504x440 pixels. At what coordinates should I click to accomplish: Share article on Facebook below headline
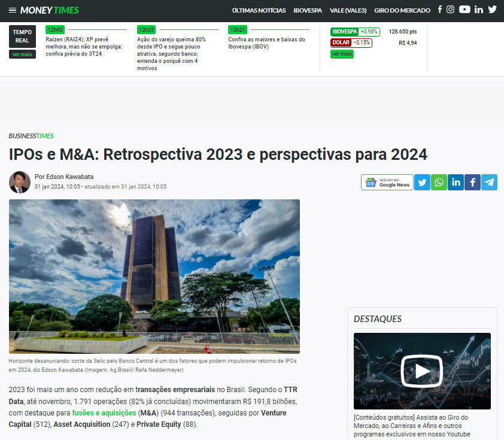coord(473,183)
